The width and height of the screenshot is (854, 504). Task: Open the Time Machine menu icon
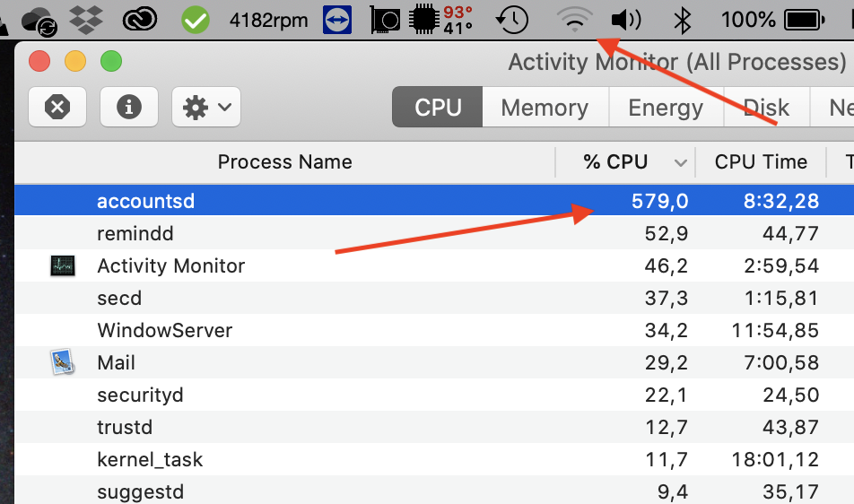coord(512,19)
